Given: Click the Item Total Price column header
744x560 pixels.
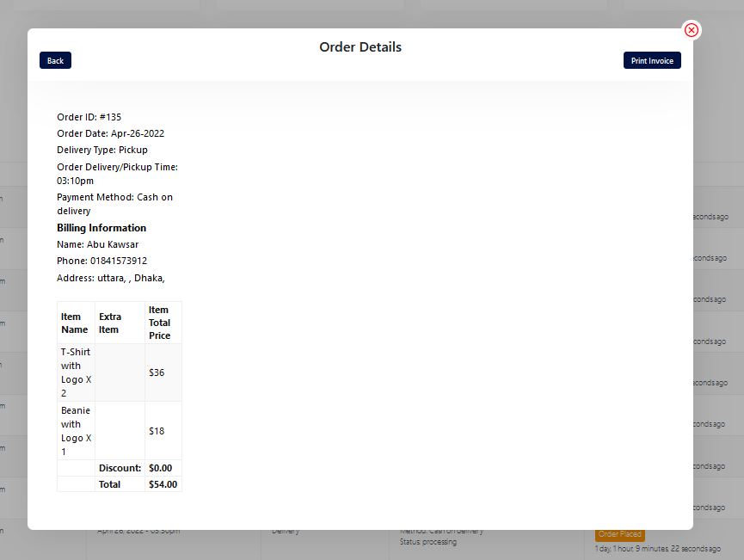Looking at the screenshot, I should click(x=160, y=323).
